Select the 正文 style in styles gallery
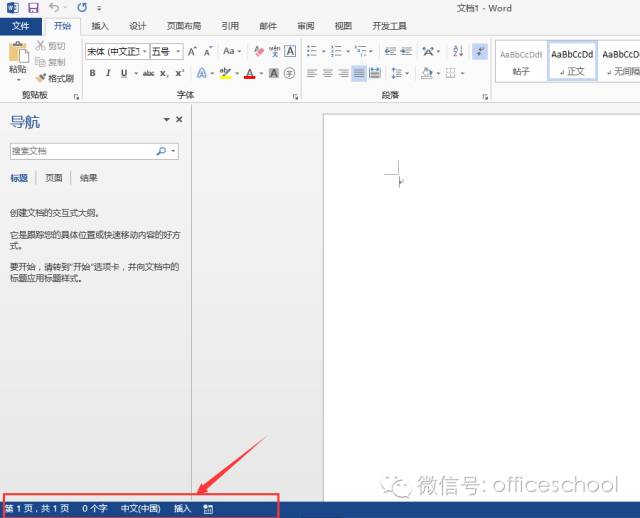 click(x=572, y=60)
